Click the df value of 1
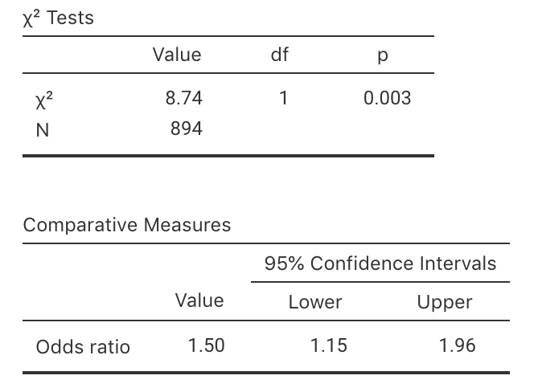This screenshot has height=392, width=534. point(283,99)
